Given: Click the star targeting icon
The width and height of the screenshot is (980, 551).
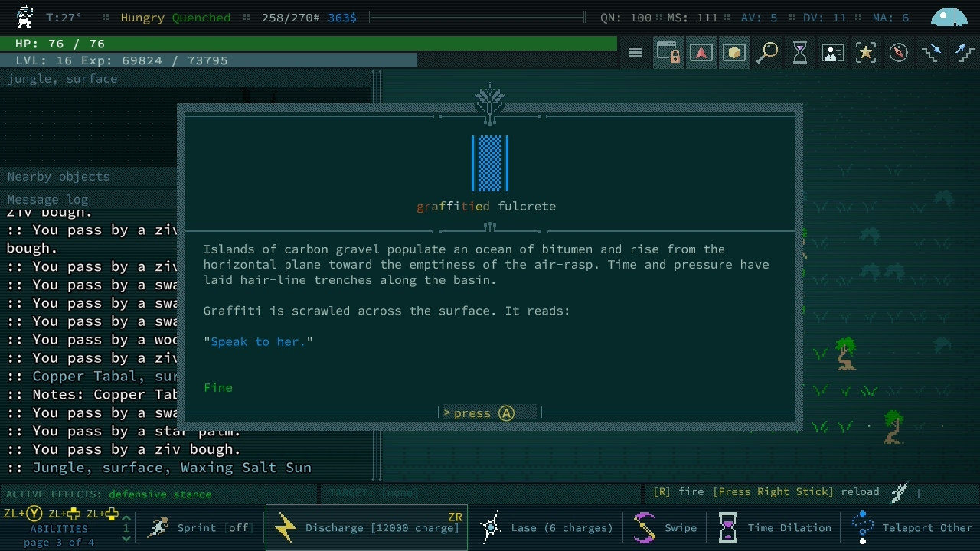Looking at the screenshot, I should click(866, 53).
